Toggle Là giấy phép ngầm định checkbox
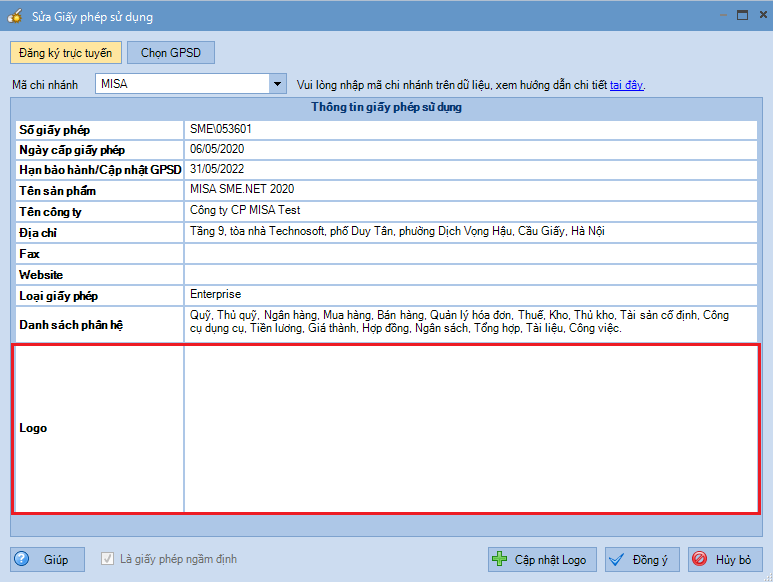The height and width of the screenshot is (582, 773). click(x=107, y=559)
